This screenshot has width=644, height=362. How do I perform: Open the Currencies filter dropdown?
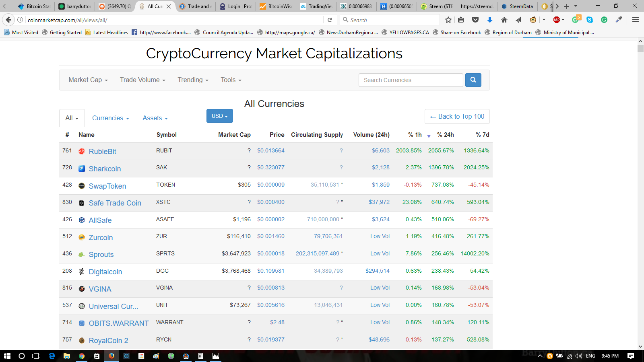coord(111,118)
